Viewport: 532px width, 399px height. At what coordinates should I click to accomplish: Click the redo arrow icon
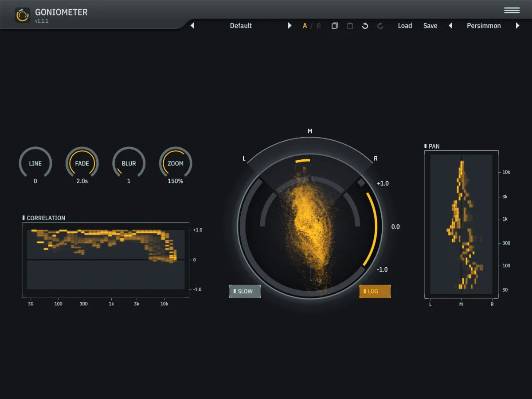click(x=380, y=26)
